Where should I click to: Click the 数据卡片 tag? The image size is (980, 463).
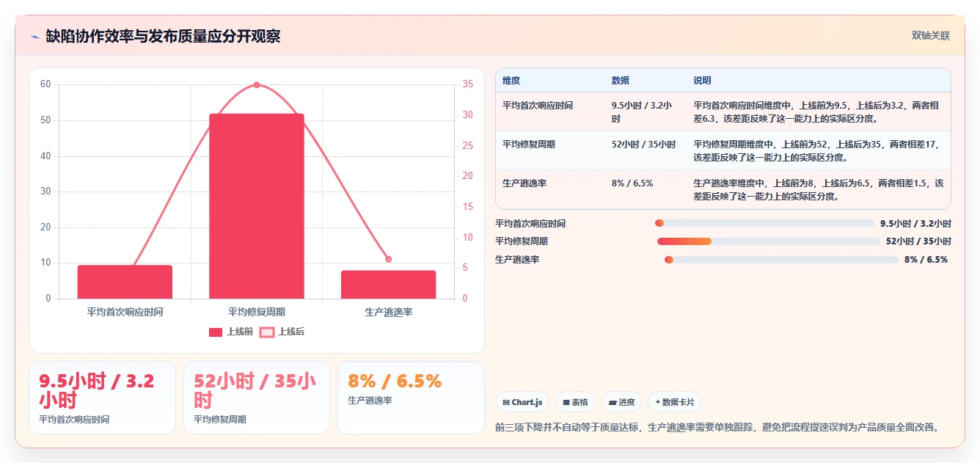675,402
